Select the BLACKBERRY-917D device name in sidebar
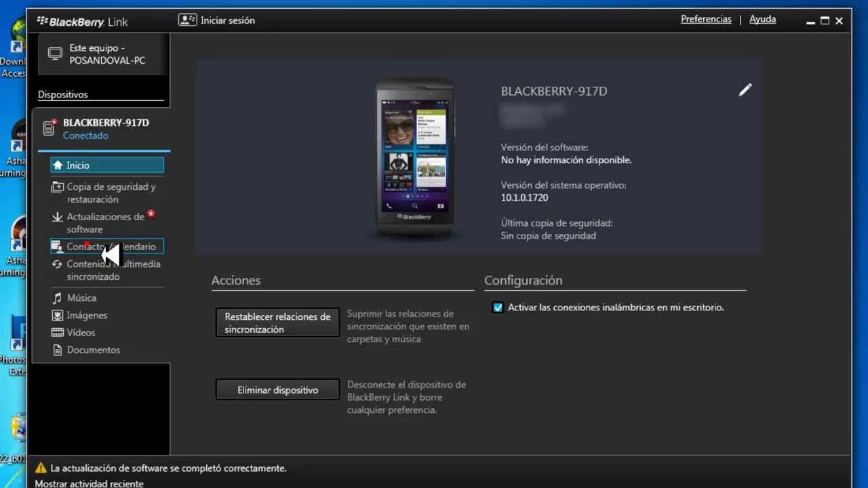The width and height of the screenshot is (868, 488). [106, 123]
